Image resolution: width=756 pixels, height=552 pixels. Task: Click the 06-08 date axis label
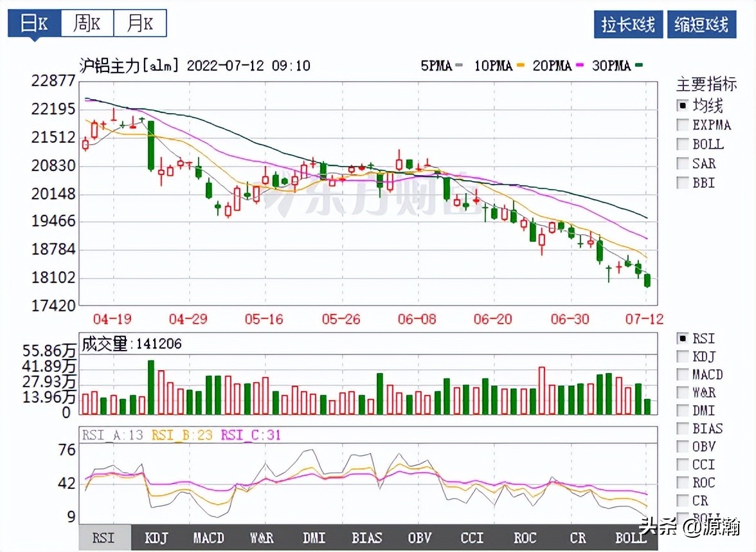[417, 319]
